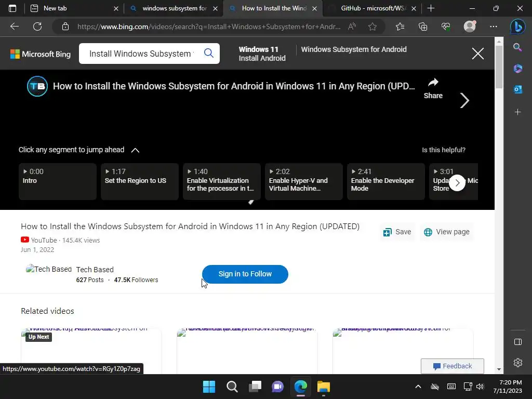Screen dimensions: 532x399
Task: Click Sign in to Follow button
Action: tap(245, 274)
